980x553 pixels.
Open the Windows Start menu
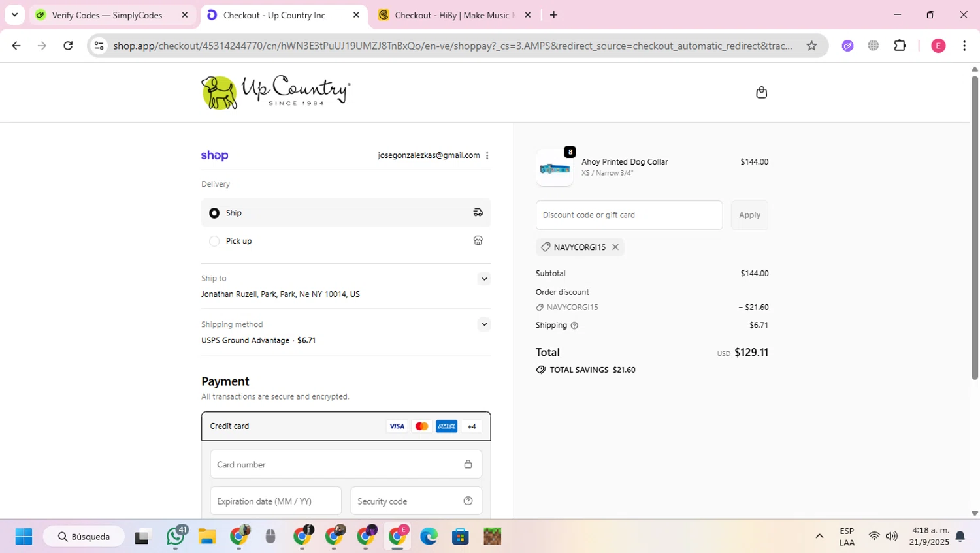click(x=24, y=537)
